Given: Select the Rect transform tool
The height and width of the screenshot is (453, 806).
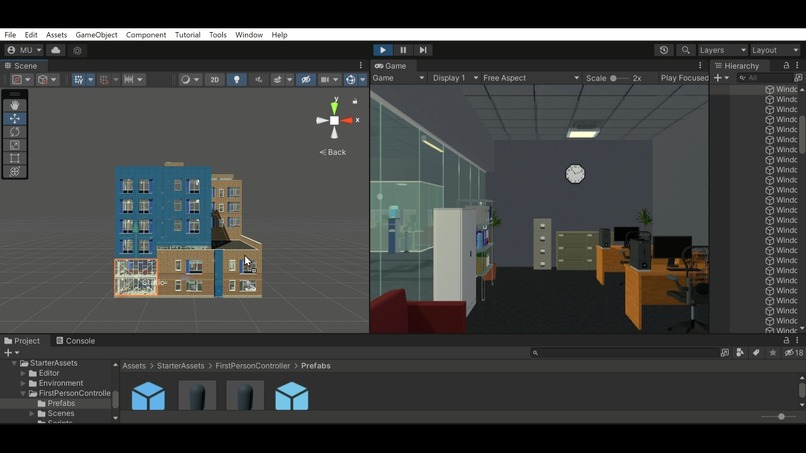Looking at the screenshot, I should click(x=14, y=158).
